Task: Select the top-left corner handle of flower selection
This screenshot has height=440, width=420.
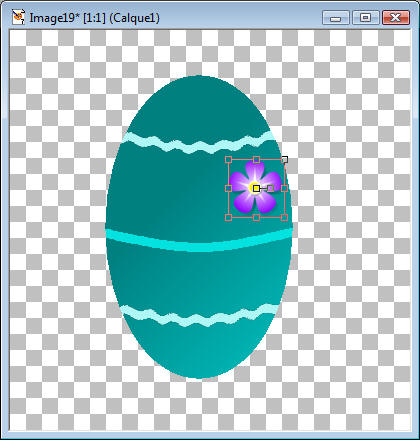Action: click(x=228, y=160)
